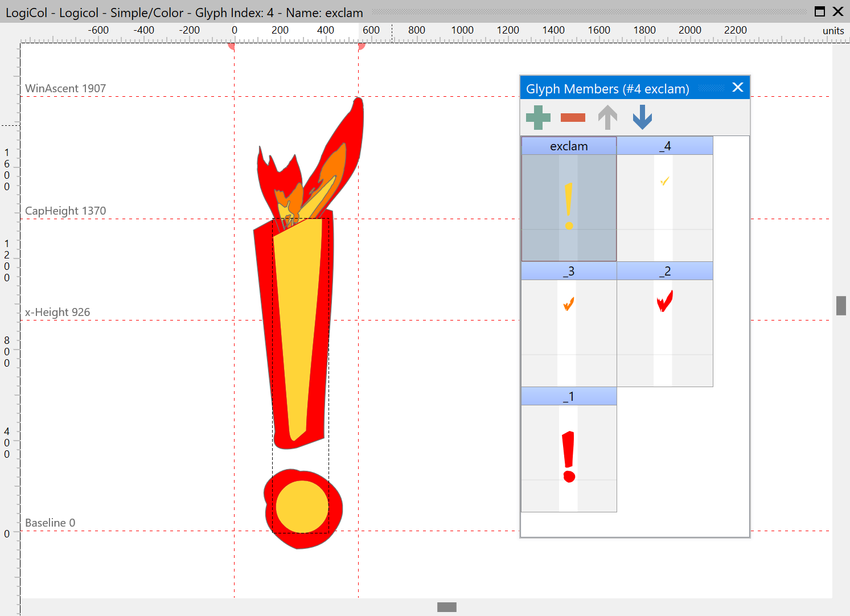Click the yellow dot of the exclamation glyph
Screen dimensions: 850x616
(x=302, y=507)
